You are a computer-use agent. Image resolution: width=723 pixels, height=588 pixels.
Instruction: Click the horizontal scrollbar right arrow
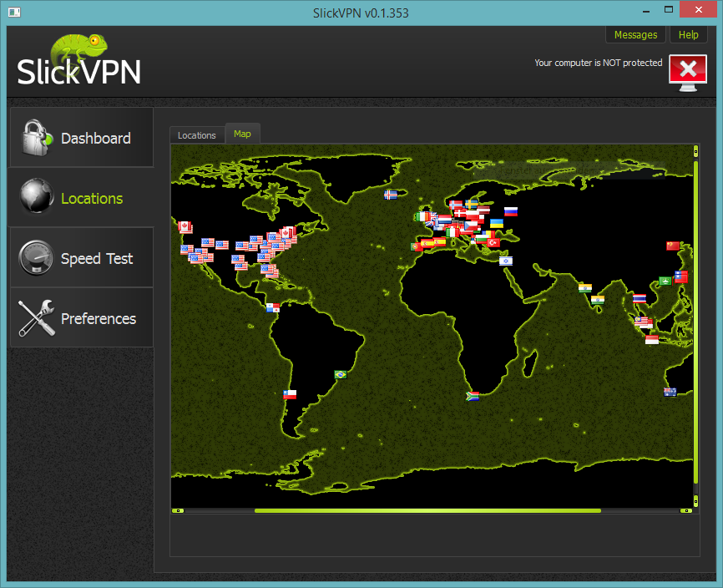coord(686,510)
